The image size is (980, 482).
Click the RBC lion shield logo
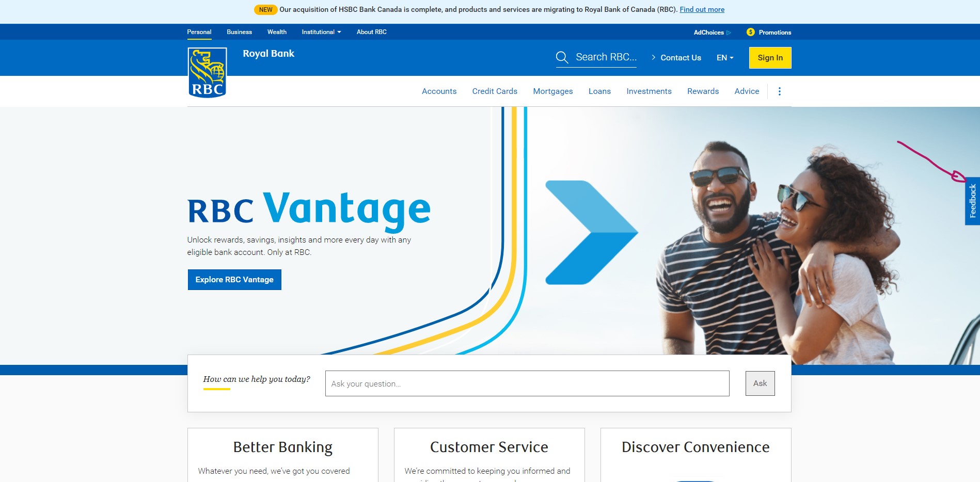tap(207, 73)
